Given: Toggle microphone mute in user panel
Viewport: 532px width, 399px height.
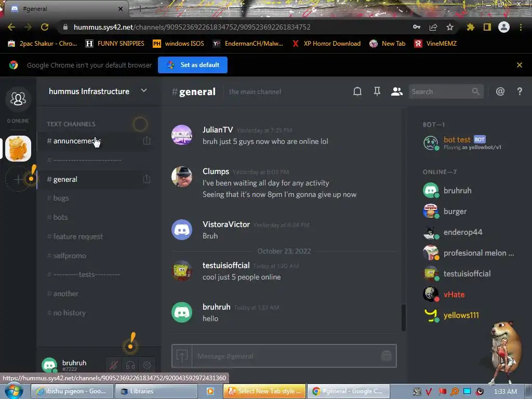Looking at the screenshot, I should [x=114, y=365].
